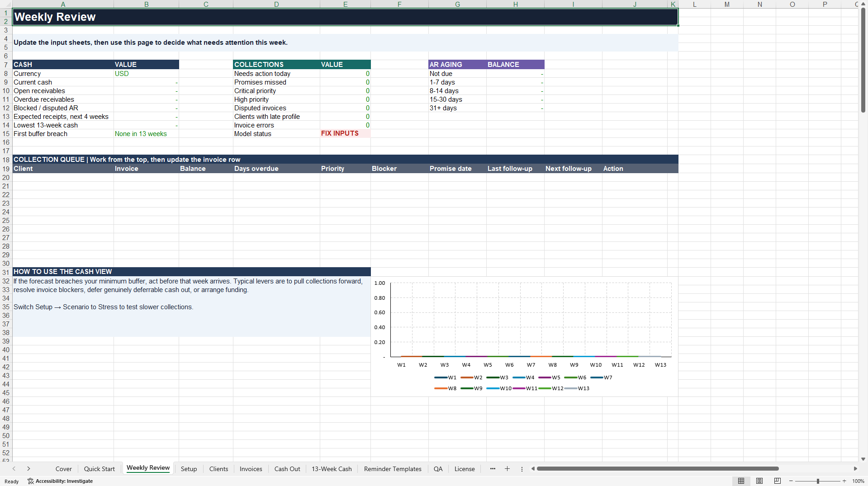Screen dimensions: 868x486
Task: Click the vertical scrollbar up arrow
Action: [x=863, y=4]
